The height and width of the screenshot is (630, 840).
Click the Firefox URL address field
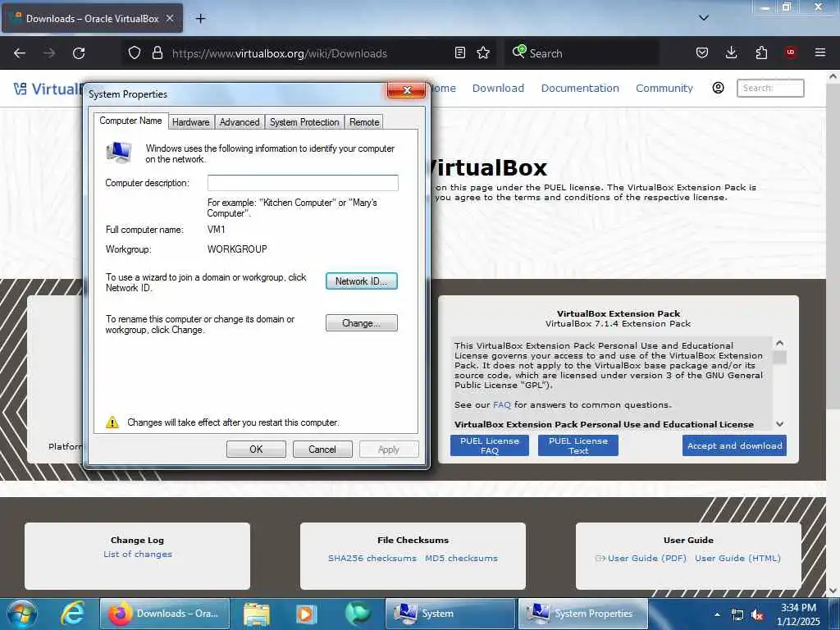pos(308,53)
